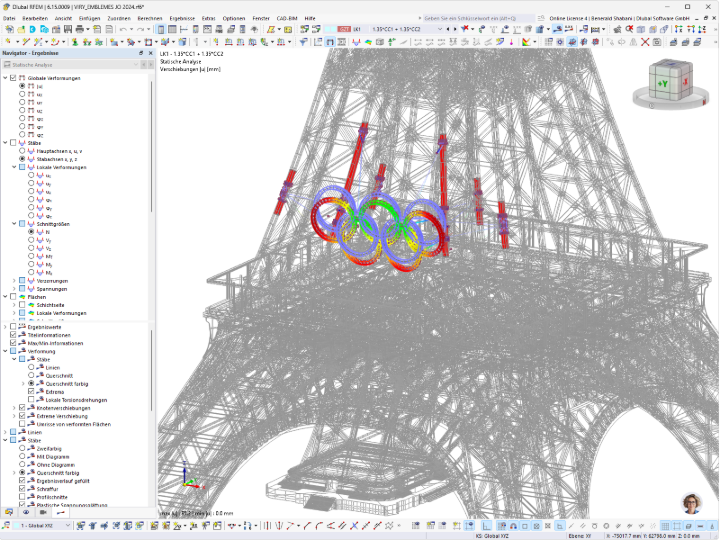Select the N internal force radio button
Viewport: 720px width, 540px height.
tap(31, 232)
